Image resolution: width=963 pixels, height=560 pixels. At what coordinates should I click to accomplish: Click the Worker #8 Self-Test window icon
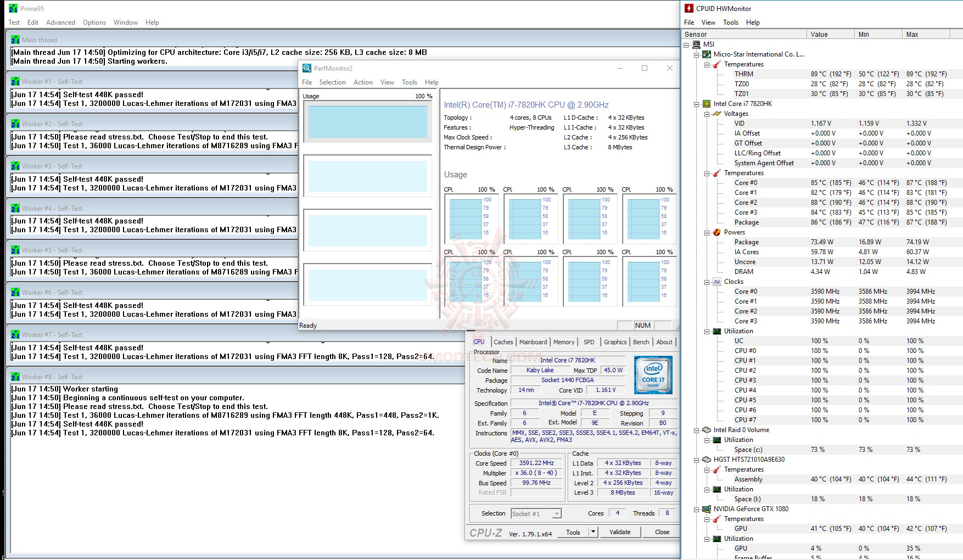pyautogui.click(x=15, y=377)
